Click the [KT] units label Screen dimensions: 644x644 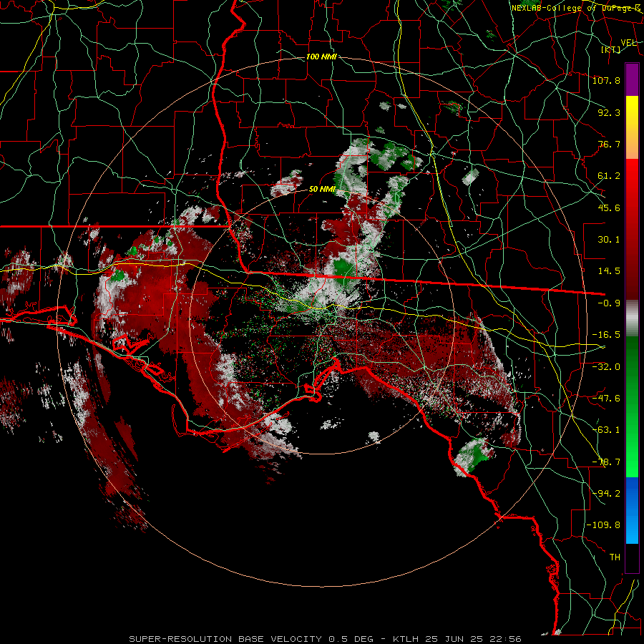(x=611, y=49)
